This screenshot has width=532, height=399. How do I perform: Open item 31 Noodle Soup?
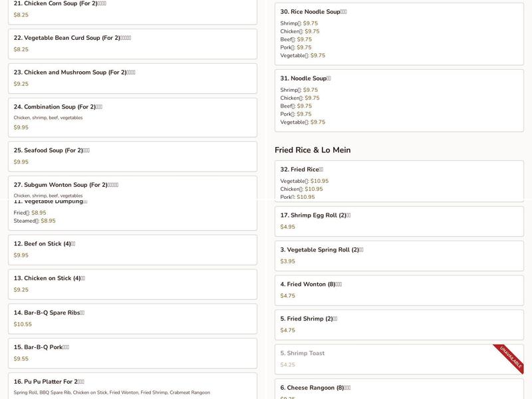pyautogui.click(x=399, y=101)
